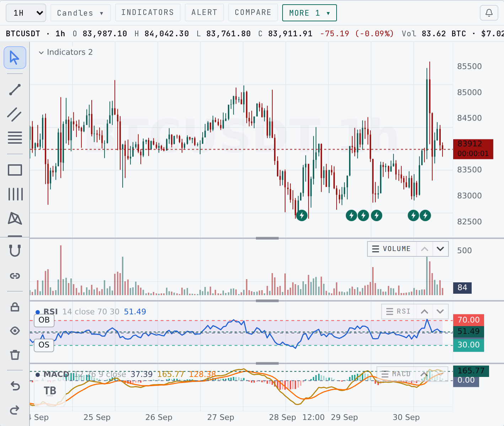Select the rectangle shape tool
Image resolution: width=504 pixels, height=426 pixels.
[15, 170]
